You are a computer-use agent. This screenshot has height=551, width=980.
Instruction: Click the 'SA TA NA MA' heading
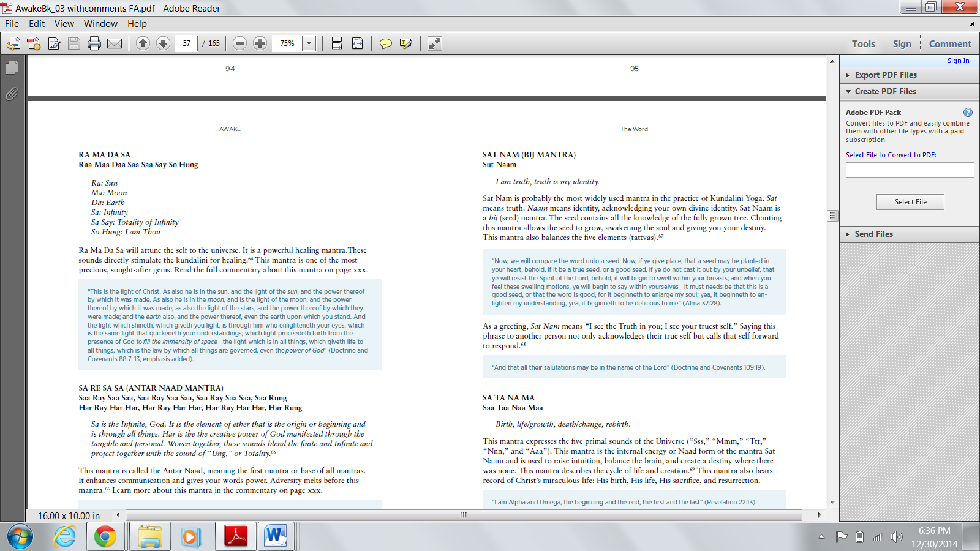(508, 398)
